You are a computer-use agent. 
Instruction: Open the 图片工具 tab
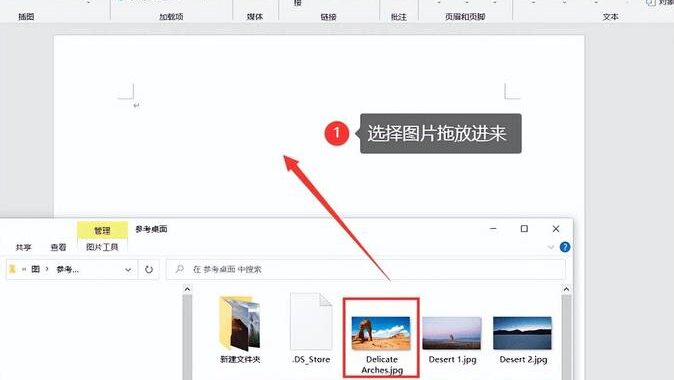pos(102,247)
